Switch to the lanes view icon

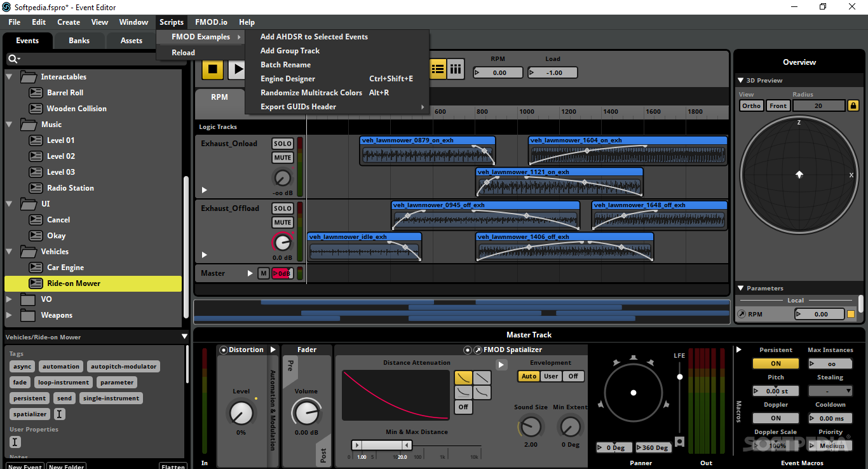tap(456, 70)
